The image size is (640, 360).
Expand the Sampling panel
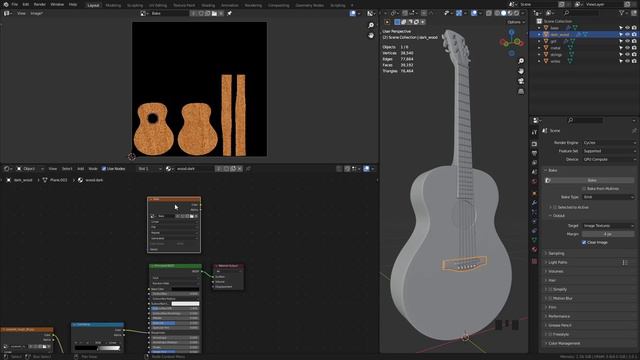590,253
